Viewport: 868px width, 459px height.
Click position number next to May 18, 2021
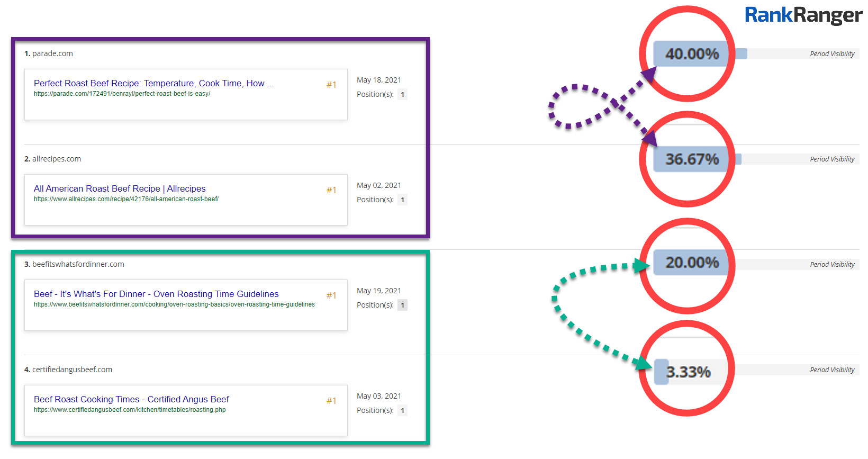point(402,95)
